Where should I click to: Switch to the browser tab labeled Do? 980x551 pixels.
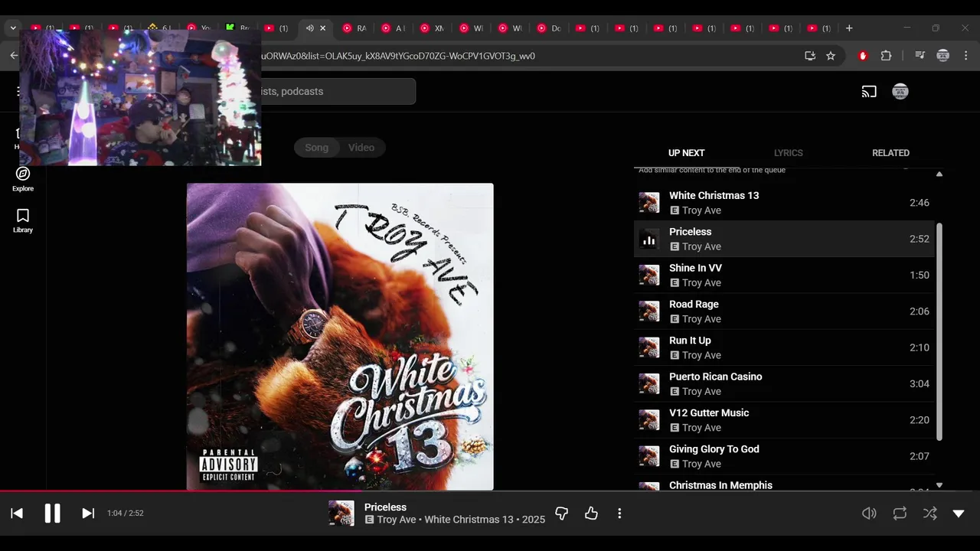pyautogui.click(x=548, y=28)
